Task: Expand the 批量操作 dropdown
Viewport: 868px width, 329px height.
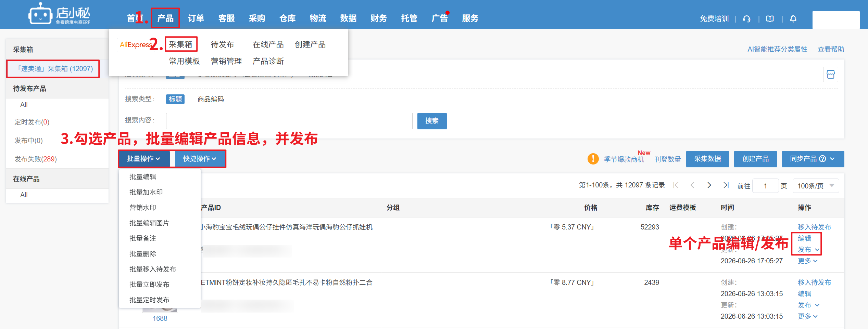Action: [x=144, y=159]
